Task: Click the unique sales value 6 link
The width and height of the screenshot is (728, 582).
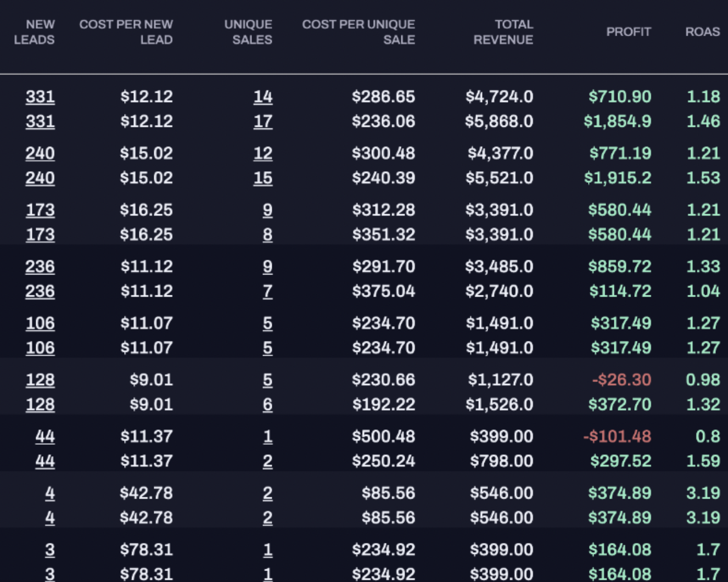Action: (x=267, y=405)
